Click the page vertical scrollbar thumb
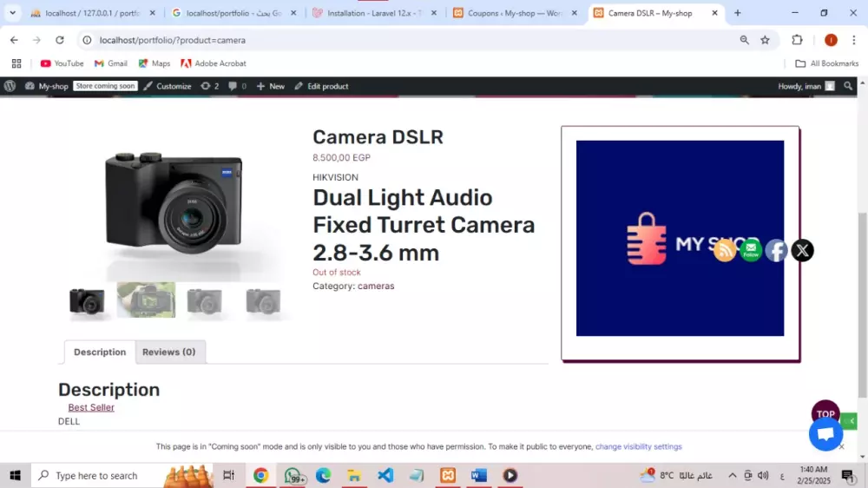The height and width of the screenshot is (488, 868). (862, 305)
